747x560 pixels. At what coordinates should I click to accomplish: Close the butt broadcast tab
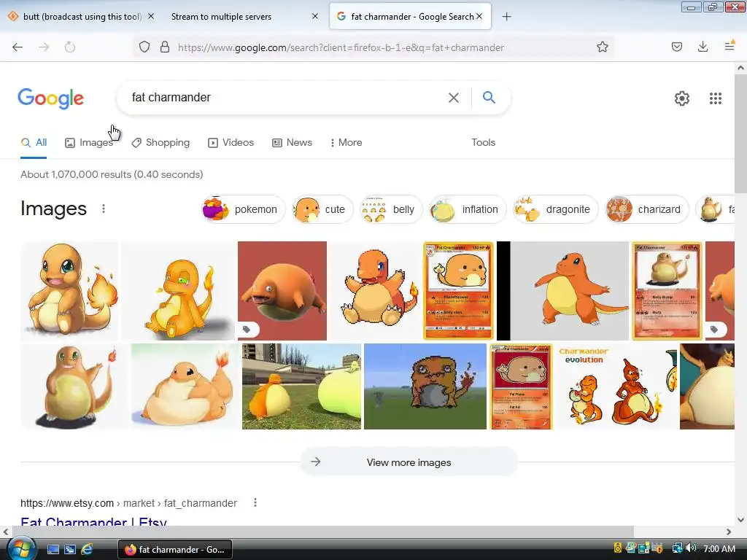[151, 16]
